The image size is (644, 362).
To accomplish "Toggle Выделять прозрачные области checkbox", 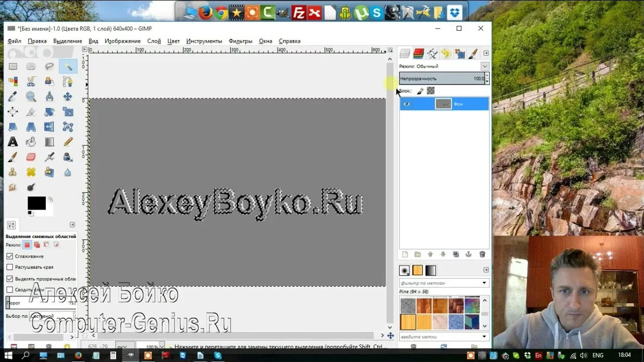I will pyautogui.click(x=10, y=279).
